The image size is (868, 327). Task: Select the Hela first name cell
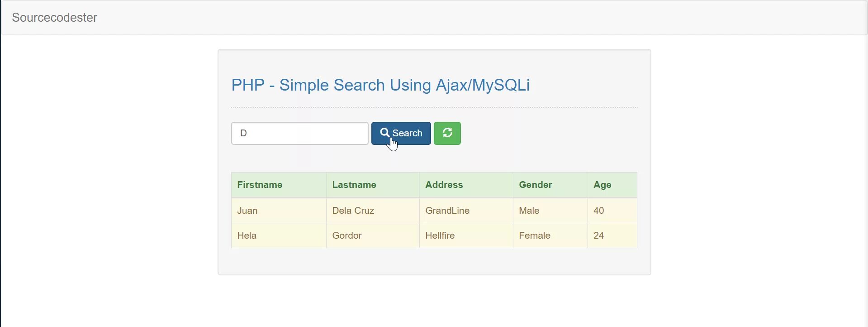click(247, 236)
